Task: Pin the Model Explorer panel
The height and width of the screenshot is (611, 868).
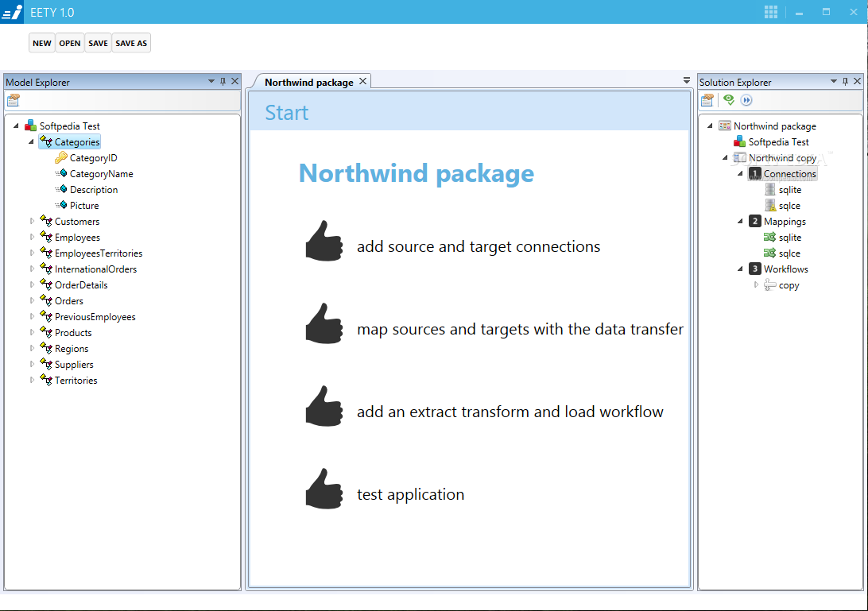Action: pyautogui.click(x=223, y=81)
